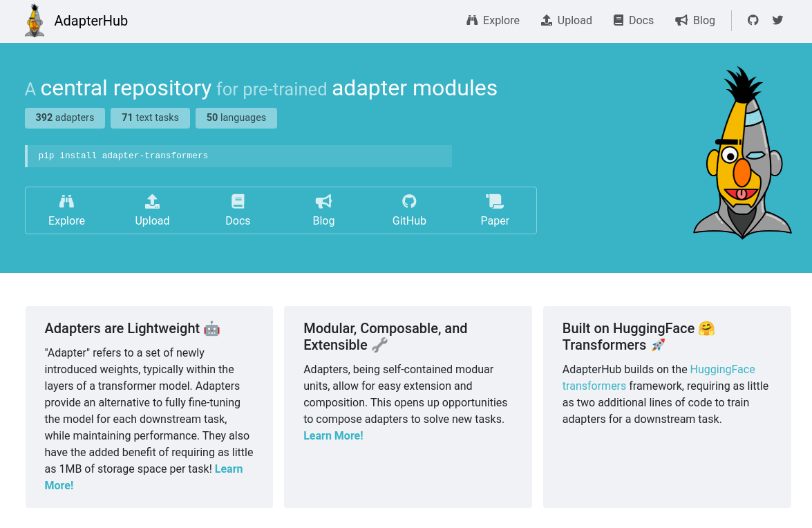Click the 71 text tasks badge
Viewport: 812px width, 528px height.
pyautogui.click(x=150, y=118)
